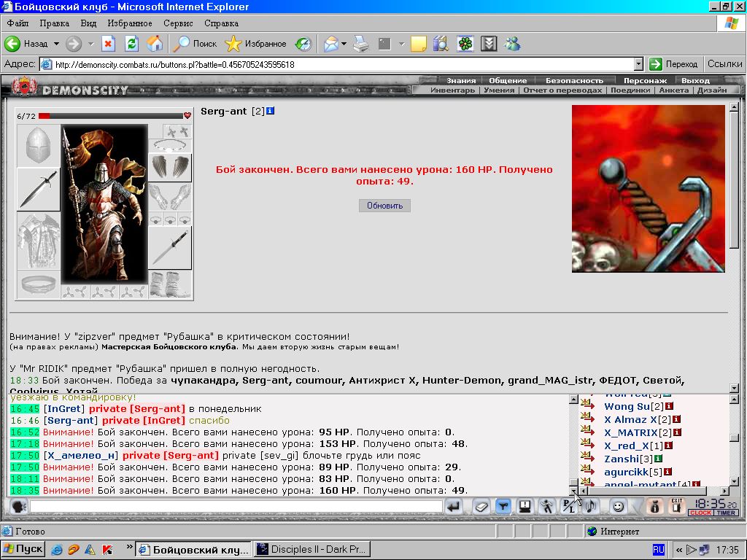Screen dimensions: 747x560
Task: Open the Избранное favorites star button
Action: [x=255, y=44]
